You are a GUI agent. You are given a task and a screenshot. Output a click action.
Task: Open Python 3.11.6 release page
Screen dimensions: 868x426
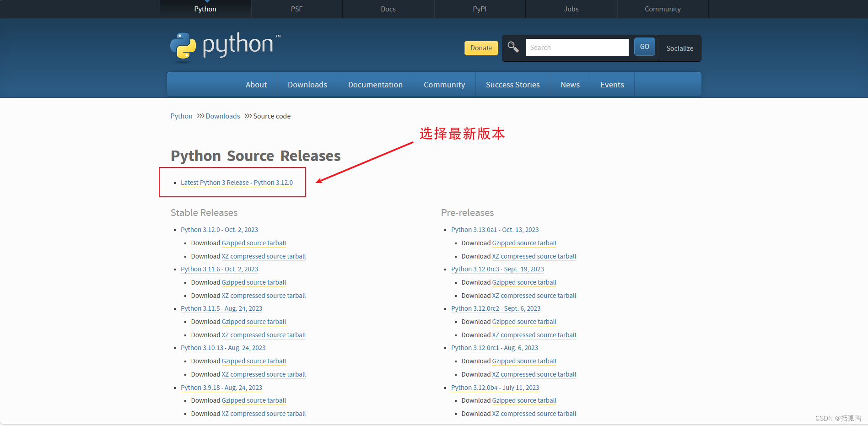coord(219,269)
